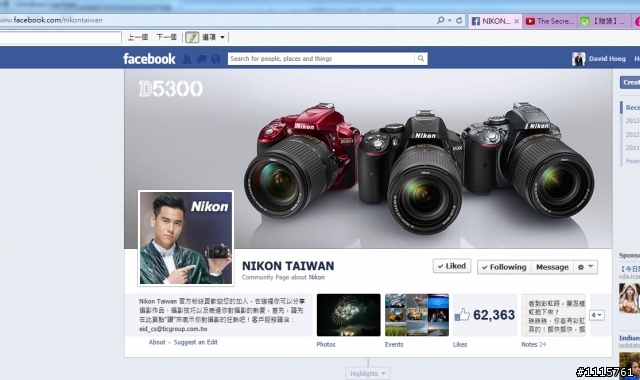Image resolution: width=640 pixels, height=380 pixels.
Task: Click the search magnifier button in the Facebook search box
Action: tap(420, 58)
